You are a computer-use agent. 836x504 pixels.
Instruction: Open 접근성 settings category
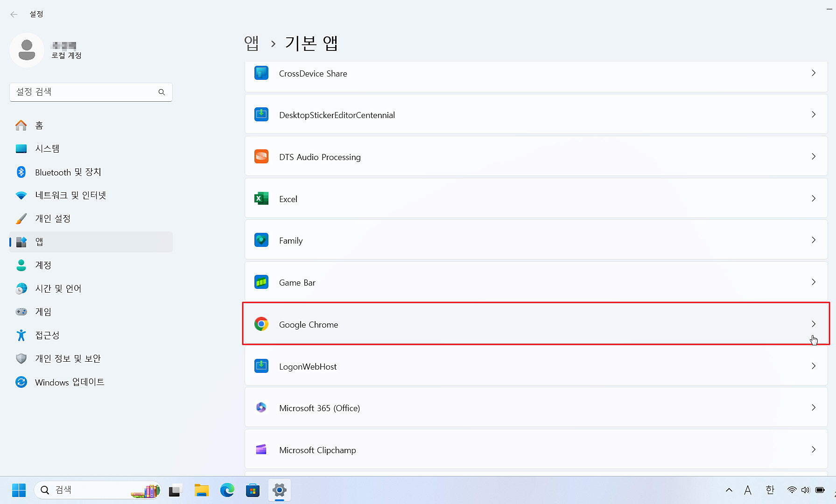click(91, 335)
